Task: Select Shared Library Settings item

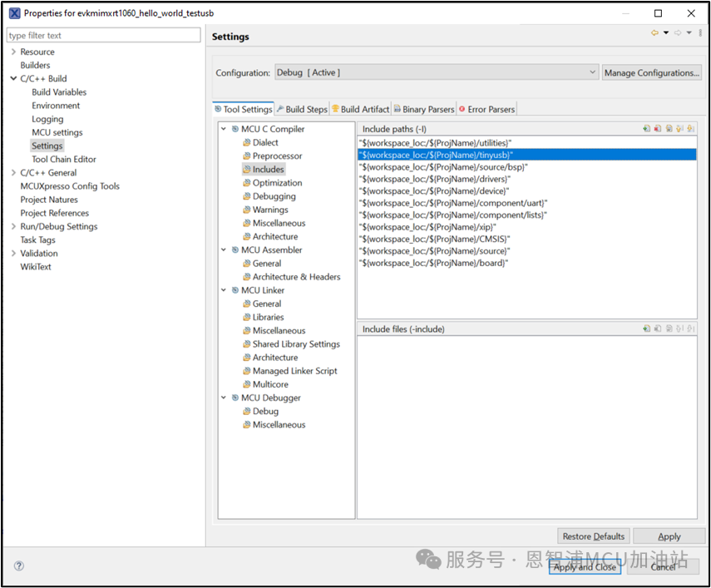Action: pyautogui.click(x=296, y=344)
